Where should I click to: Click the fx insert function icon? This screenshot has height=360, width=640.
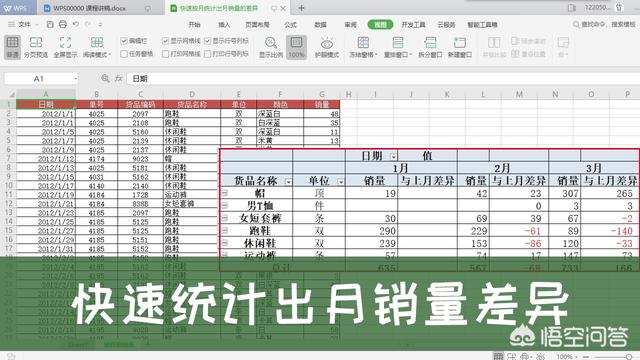118,78
